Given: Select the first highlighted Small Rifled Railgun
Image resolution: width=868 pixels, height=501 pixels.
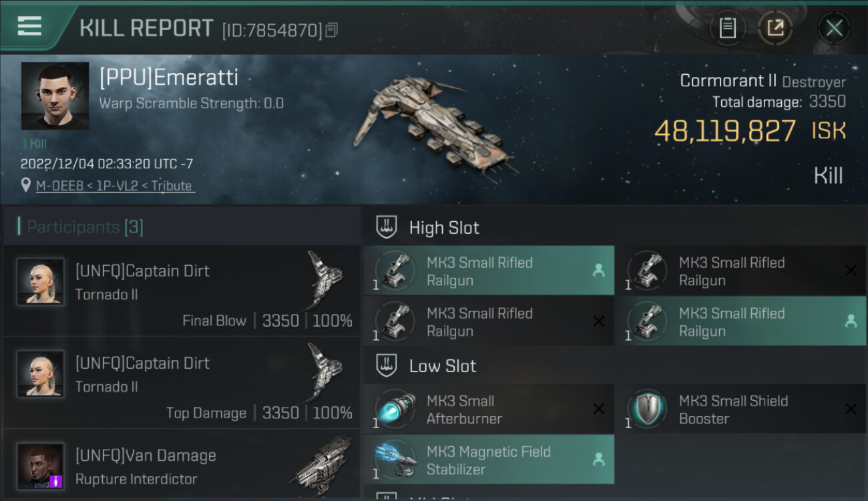Looking at the screenshot, I should tap(488, 271).
